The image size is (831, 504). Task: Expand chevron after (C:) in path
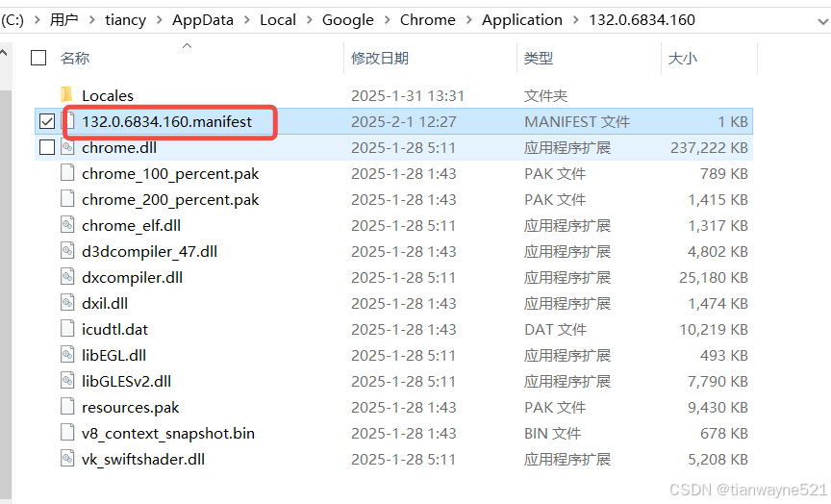38,20
